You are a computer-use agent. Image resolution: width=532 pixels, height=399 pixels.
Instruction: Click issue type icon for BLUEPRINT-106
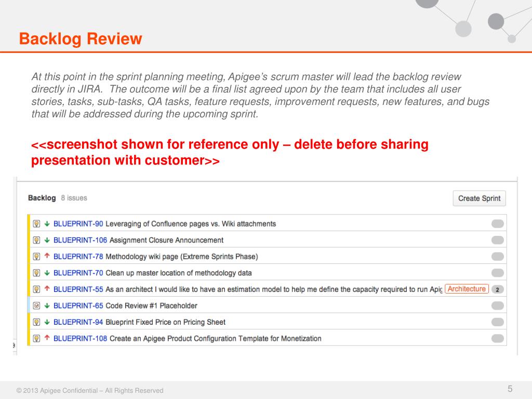[36, 240]
